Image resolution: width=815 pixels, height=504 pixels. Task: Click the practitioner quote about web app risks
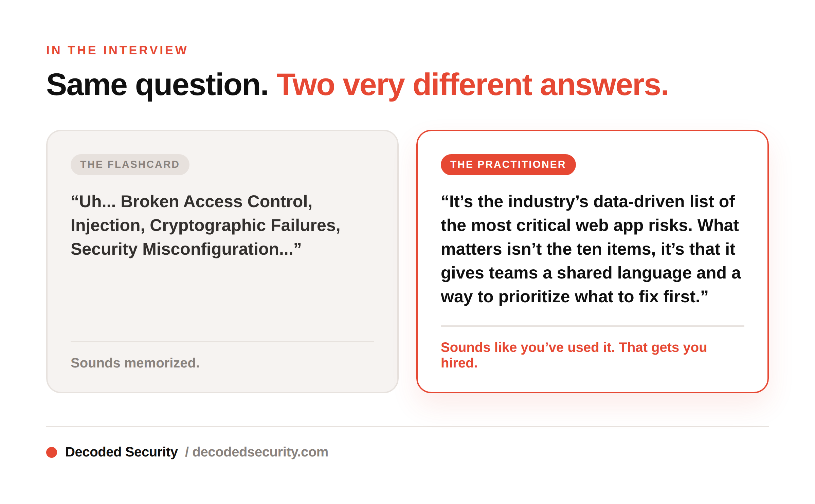(591, 249)
